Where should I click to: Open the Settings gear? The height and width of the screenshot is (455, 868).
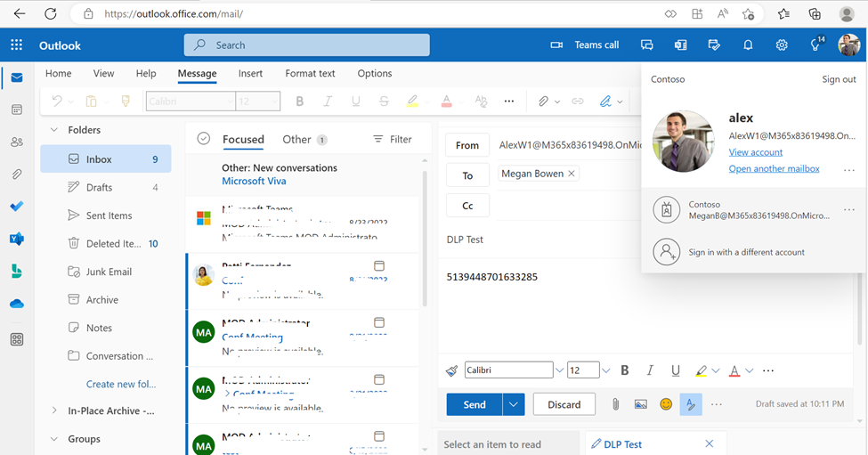click(782, 45)
